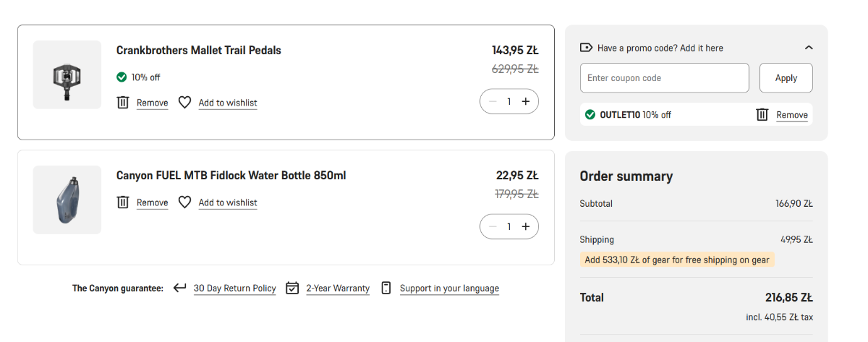This screenshot has height=342, width=868.
Task: Click trash icon for Fidlock Water Bottle
Action: coord(123,202)
